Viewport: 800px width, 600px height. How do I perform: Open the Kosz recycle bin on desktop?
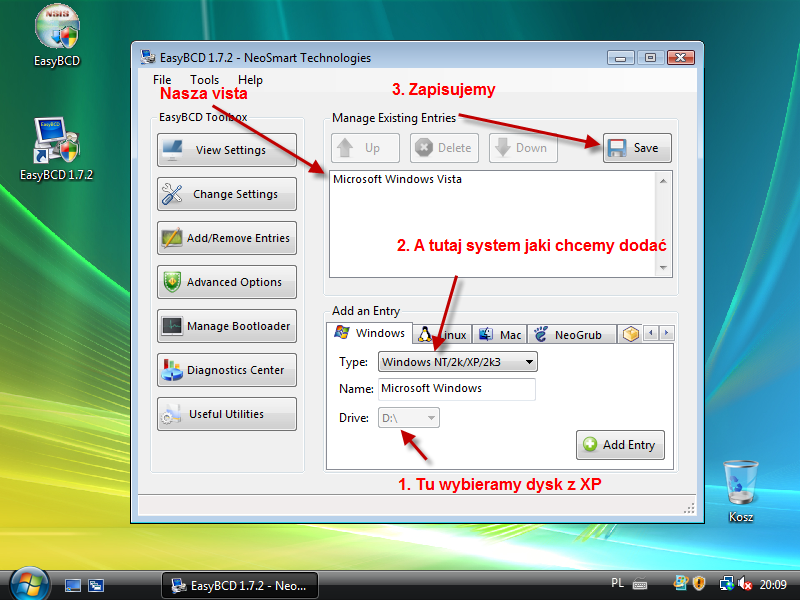pyautogui.click(x=741, y=485)
